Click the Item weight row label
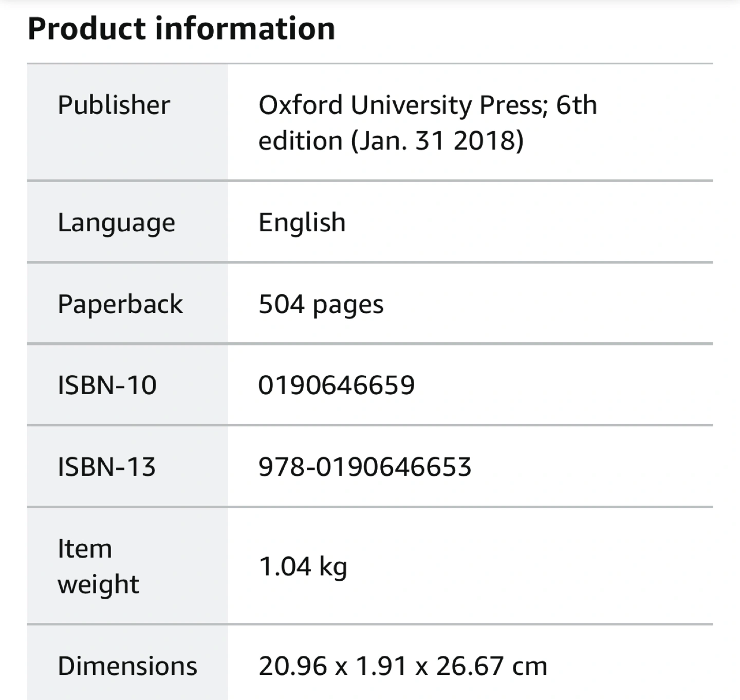Viewport: 740px width, 700px height. pyautogui.click(x=98, y=566)
